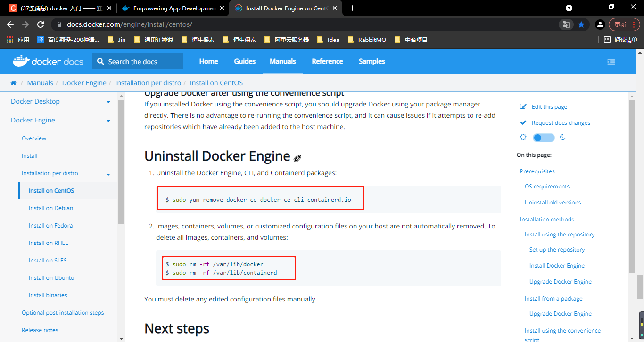Jump to Prerequisites section
The width and height of the screenshot is (644, 342).
[537, 171]
